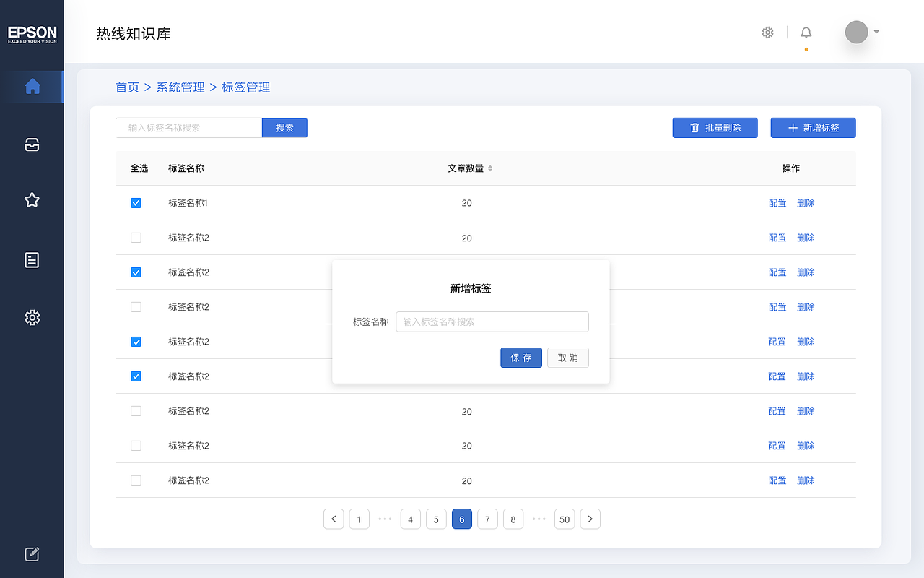The image size is (924, 578).
Task: Open the settings gear icon in the sidebar
Action: click(x=32, y=318)
